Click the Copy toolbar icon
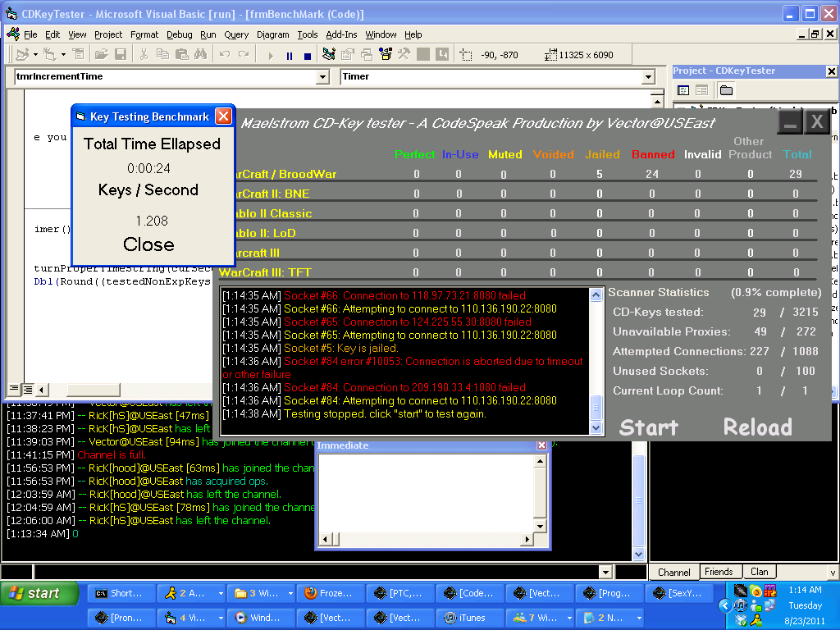 tap(163, 55)
